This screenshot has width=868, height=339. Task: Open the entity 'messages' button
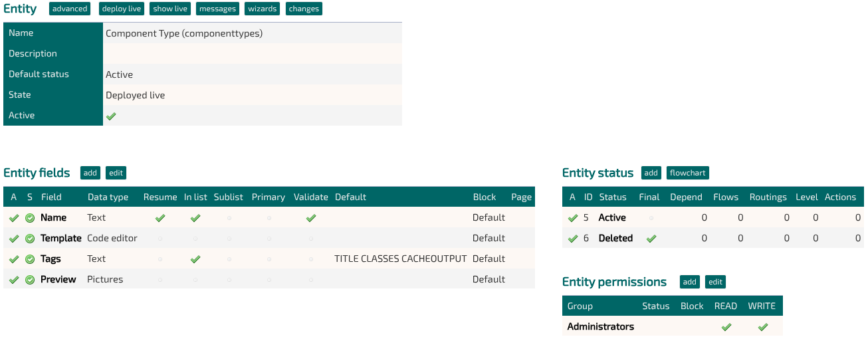click(217, 9)
